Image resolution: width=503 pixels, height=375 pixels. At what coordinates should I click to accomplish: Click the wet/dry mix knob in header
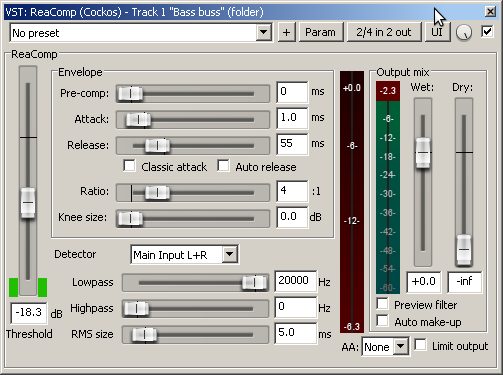point(464,32)
